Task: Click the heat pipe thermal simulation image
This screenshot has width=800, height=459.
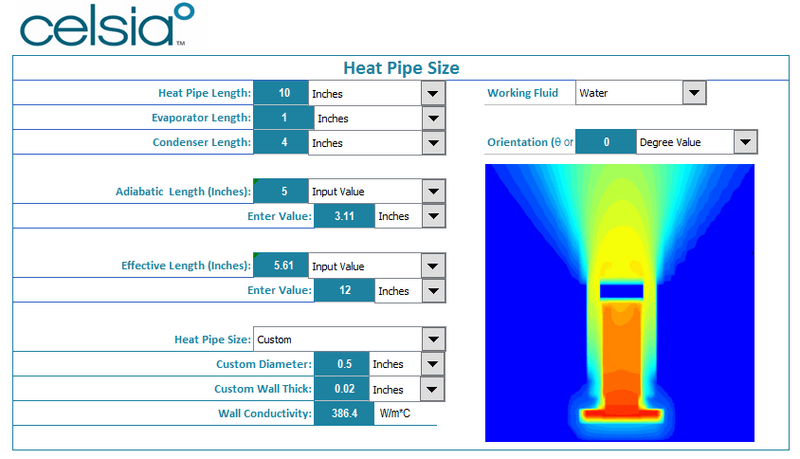Action: click(x=619, y=303)
